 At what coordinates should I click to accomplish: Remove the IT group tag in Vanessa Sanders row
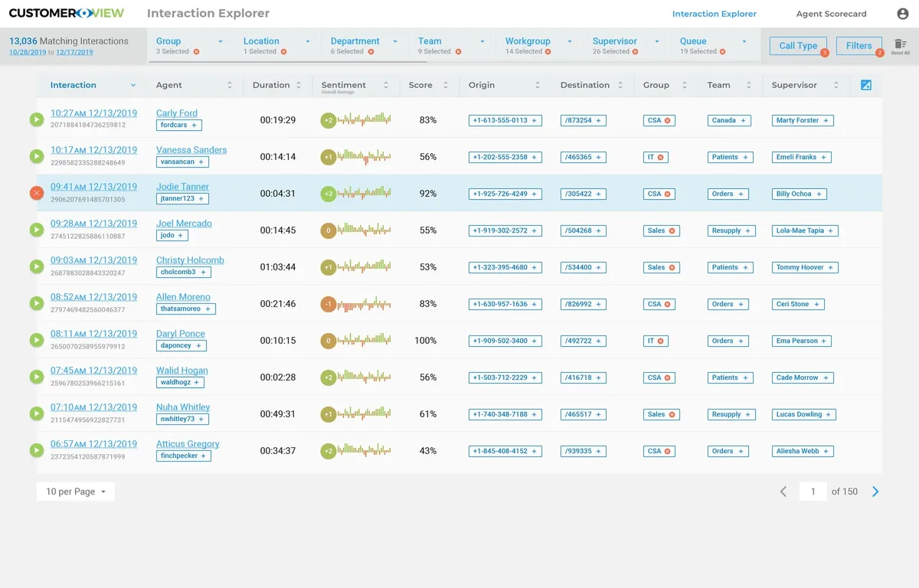point(660,157)
